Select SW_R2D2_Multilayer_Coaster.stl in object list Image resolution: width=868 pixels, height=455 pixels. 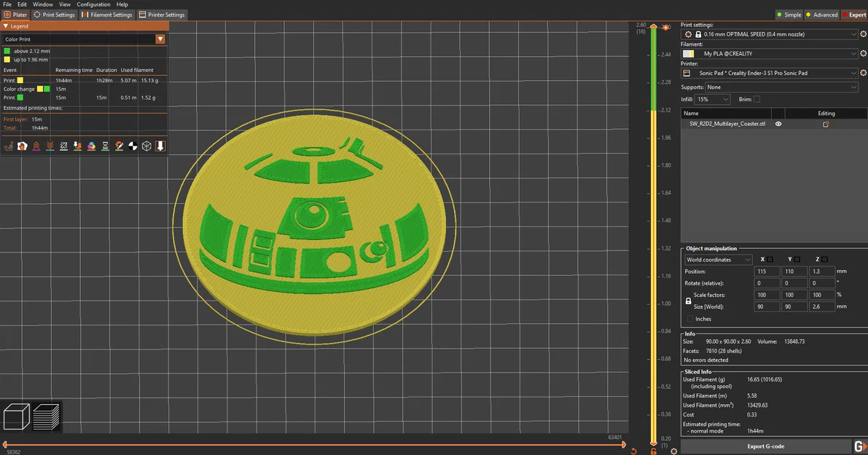(x=727, y=124)
